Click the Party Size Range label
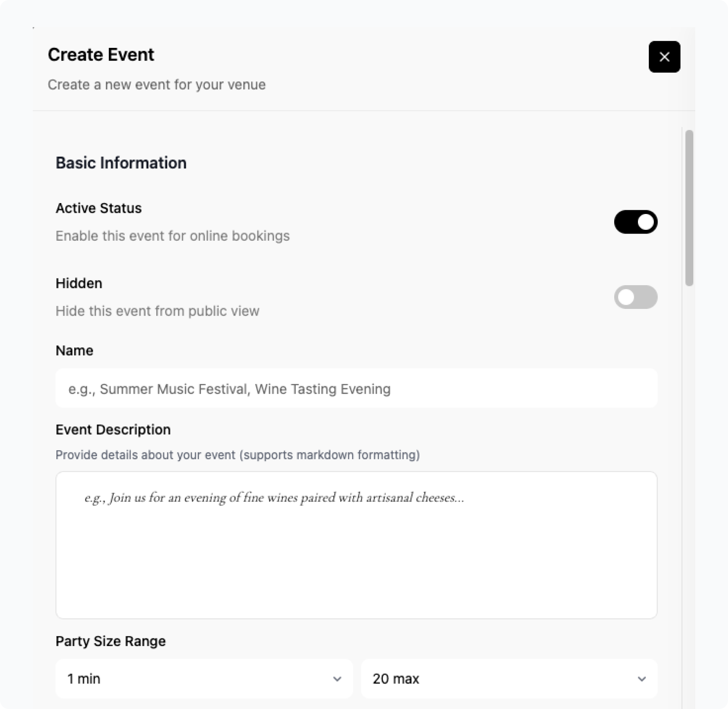728x709 pixels. (x=110, y=641)
